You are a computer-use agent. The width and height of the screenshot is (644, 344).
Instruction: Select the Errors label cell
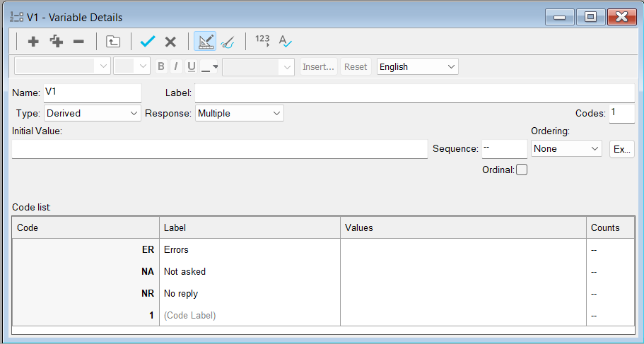[250, 249]
